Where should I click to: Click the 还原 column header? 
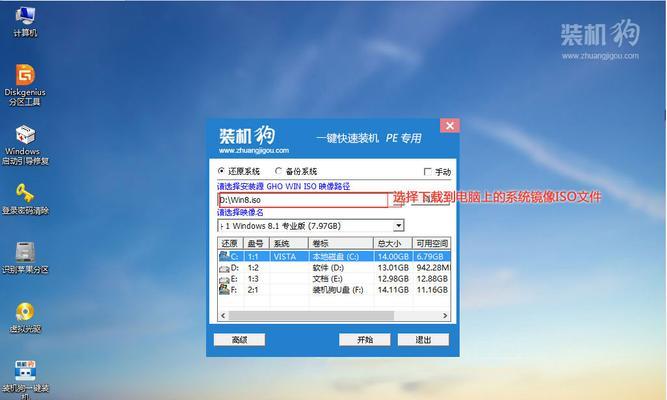click(x=230, y=243)
